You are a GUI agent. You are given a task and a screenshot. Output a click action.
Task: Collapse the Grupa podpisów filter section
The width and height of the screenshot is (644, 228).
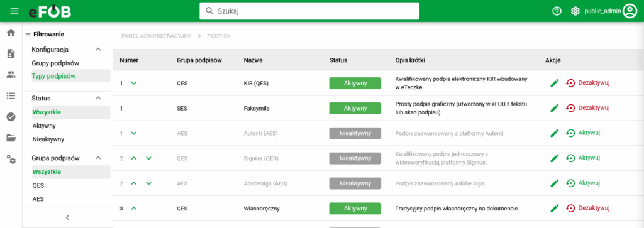(x=97, y=158)
